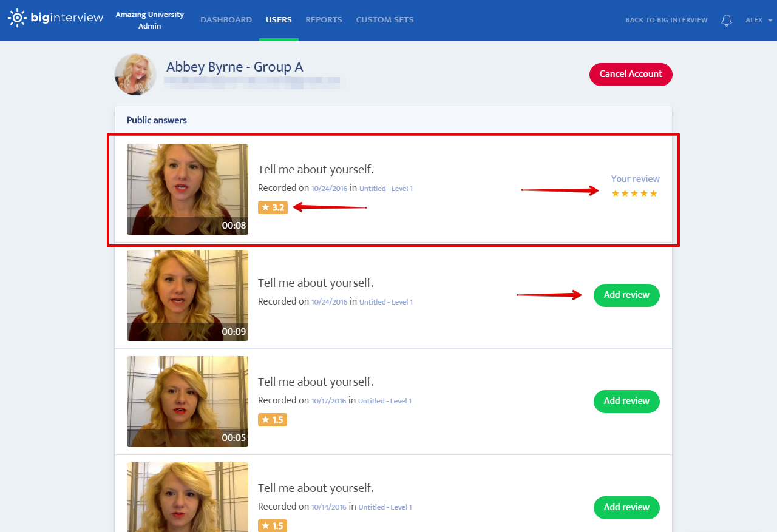Open Untitled - Level 1 link for 10/14/2016
777x532 pixels.
pyautogui.click(x=385, y=507)
